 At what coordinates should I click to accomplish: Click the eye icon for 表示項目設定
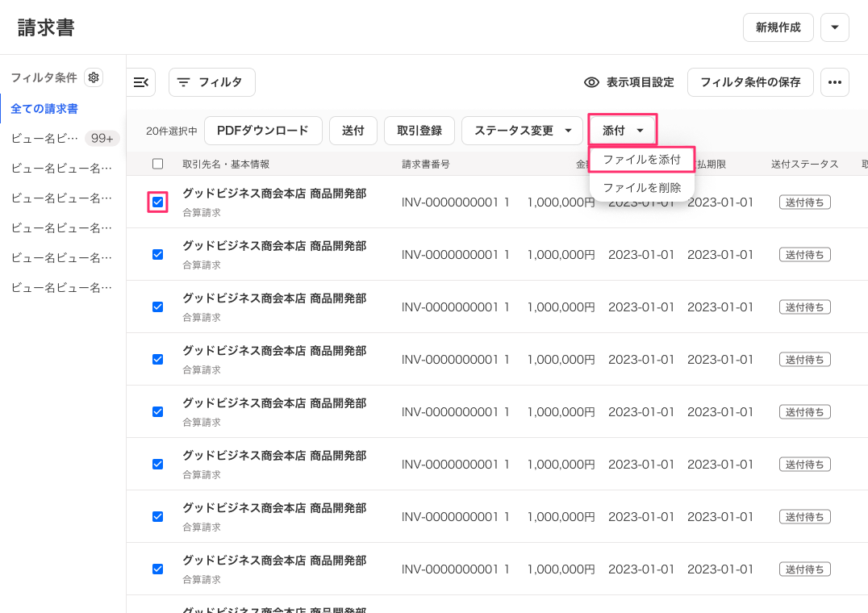tap(591, 82)
